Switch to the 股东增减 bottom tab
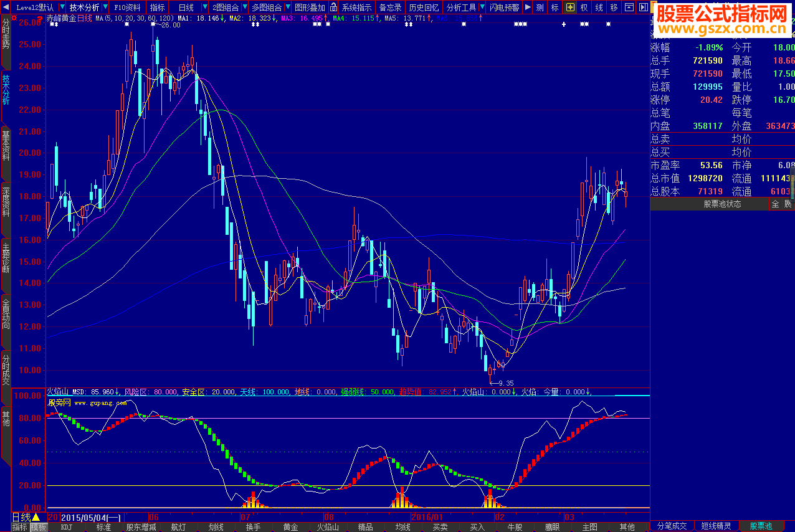795x532 pixels. pos(141,527)
